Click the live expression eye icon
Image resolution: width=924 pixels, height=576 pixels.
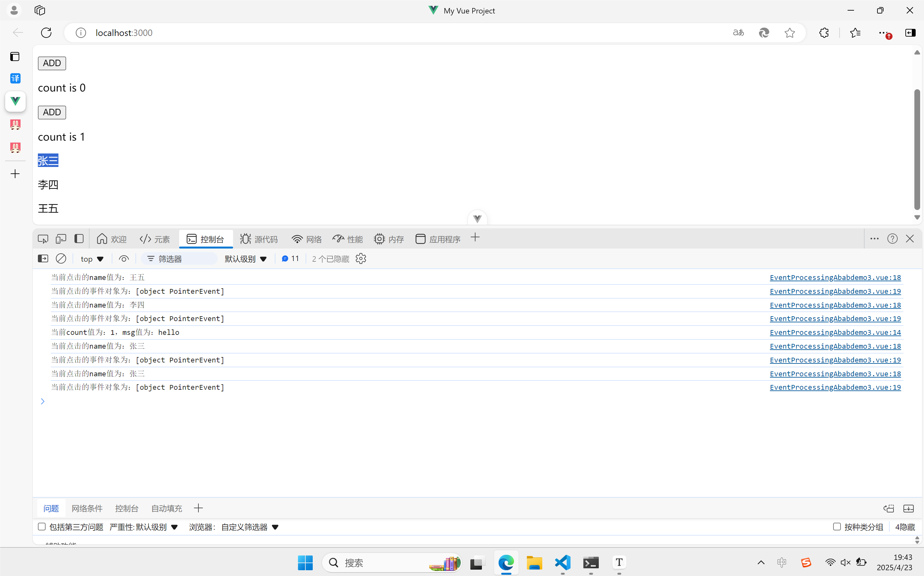tap(124, 259)
